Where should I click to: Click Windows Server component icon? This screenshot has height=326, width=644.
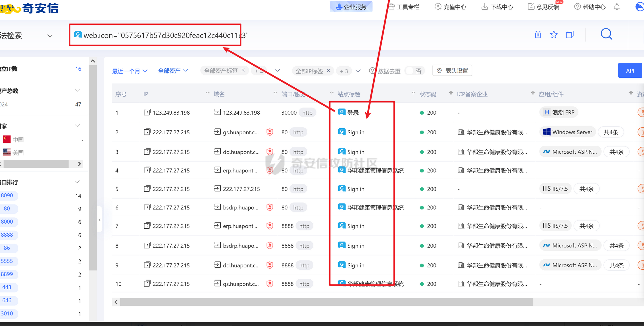point(547,132)
